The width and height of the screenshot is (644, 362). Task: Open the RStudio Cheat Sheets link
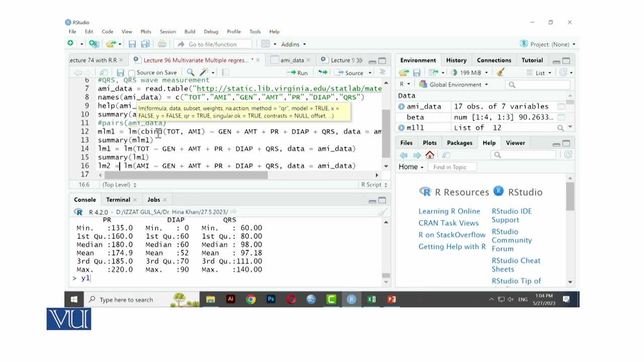point(516,264)
